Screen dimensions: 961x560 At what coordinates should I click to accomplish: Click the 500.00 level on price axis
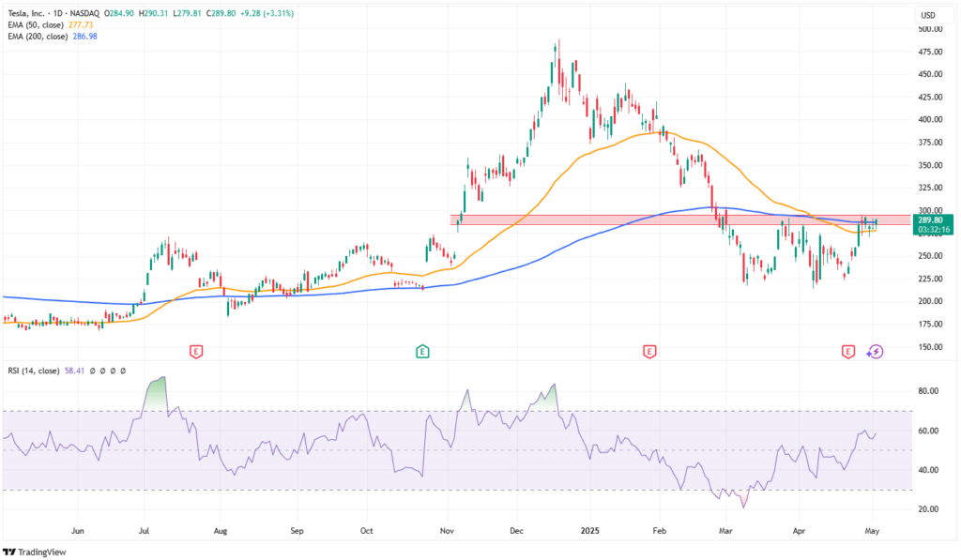(929, 29)
